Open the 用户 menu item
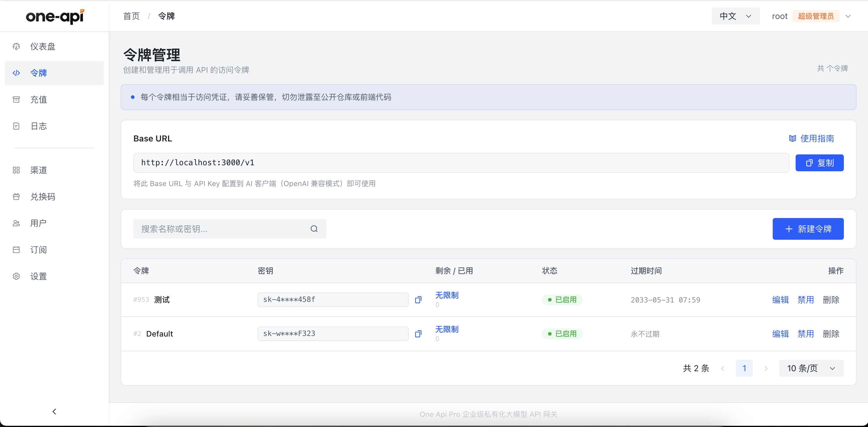This screenshot has width=868, height=427. (54, 223)
